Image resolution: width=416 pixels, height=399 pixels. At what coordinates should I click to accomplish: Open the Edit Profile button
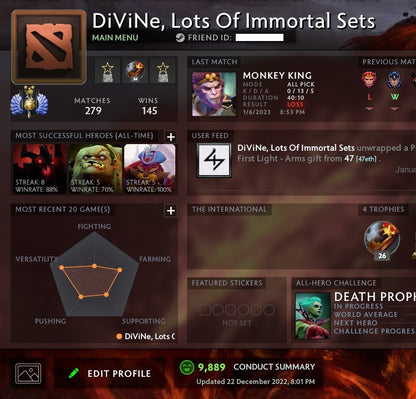(x=110, y=373)
